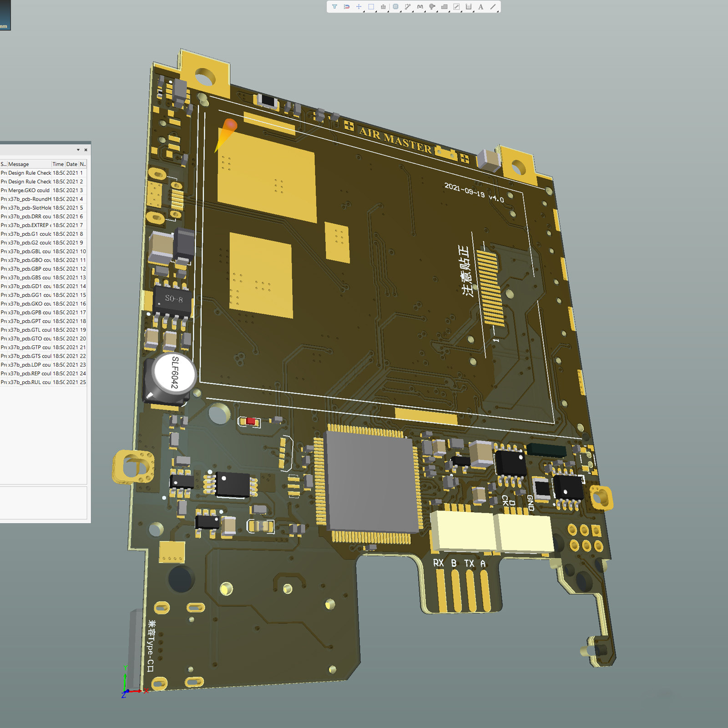Click the GND header pin label
The height and width of the screenshot is (728, 728).
pos(531,503)
